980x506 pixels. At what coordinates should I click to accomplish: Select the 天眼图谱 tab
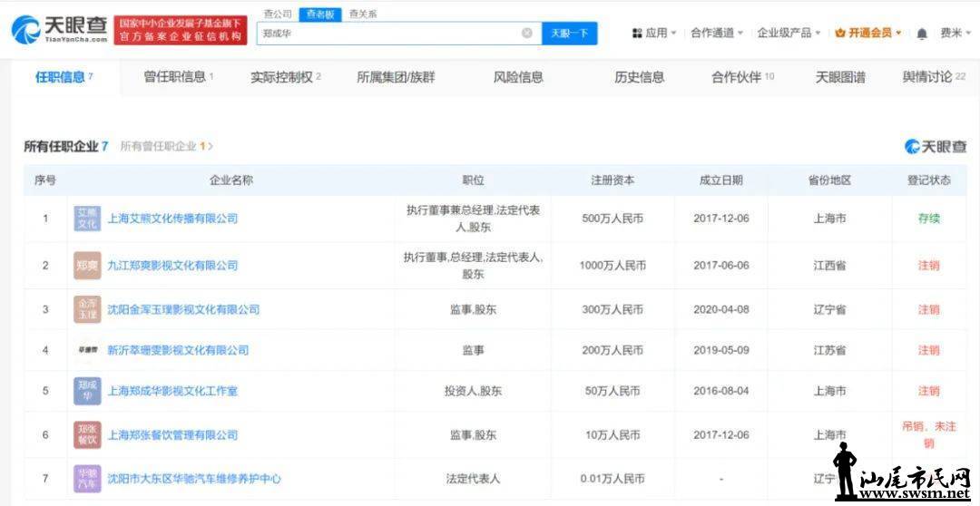pos(840,77)
